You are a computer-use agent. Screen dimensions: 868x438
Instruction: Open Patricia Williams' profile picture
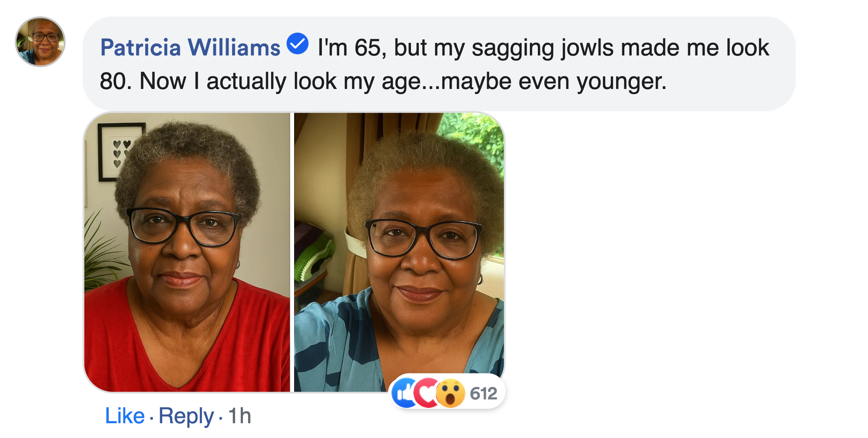(40, 42)
